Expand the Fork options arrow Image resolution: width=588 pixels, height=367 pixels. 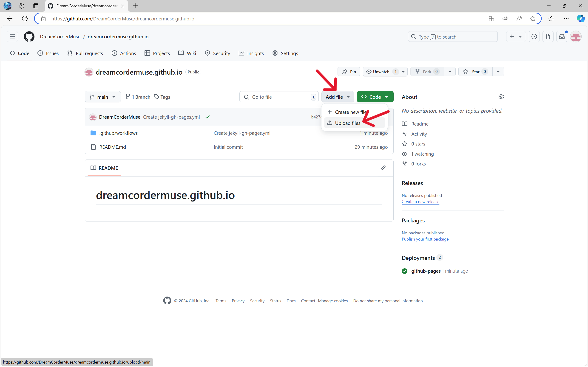(449, 72)
